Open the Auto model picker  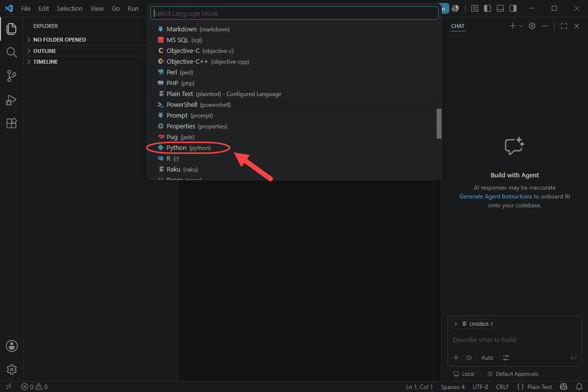tap(487, 358)
